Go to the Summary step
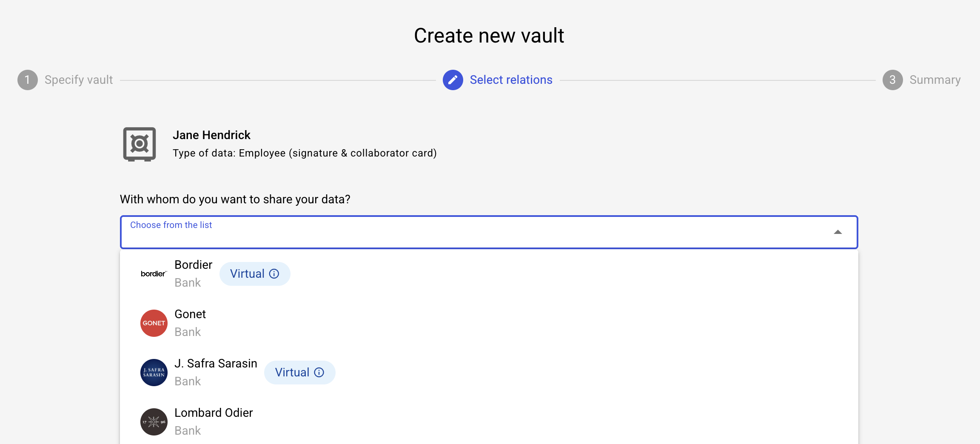Screen dimensions: 980x444 coord(934,80)
